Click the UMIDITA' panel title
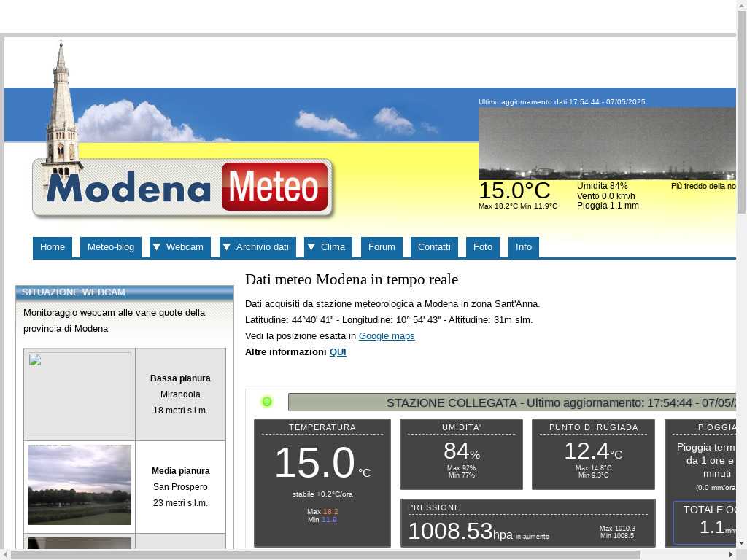This screenshot has height=560, width=747. click(461, 427)
